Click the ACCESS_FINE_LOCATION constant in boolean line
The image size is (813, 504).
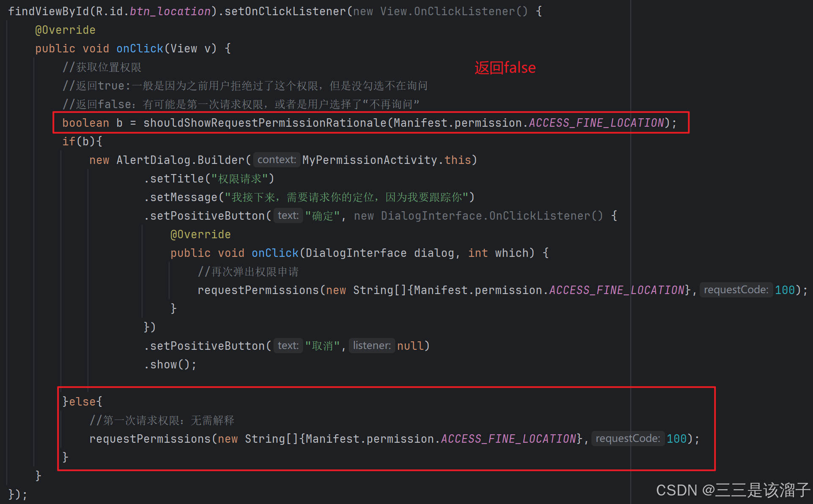click(596, 123)
